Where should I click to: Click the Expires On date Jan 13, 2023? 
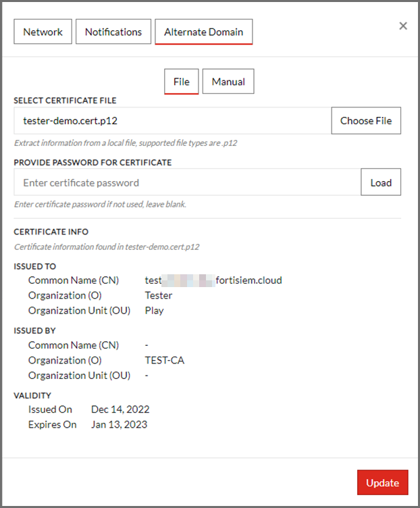pyautogui.click(x=120, y=425)
